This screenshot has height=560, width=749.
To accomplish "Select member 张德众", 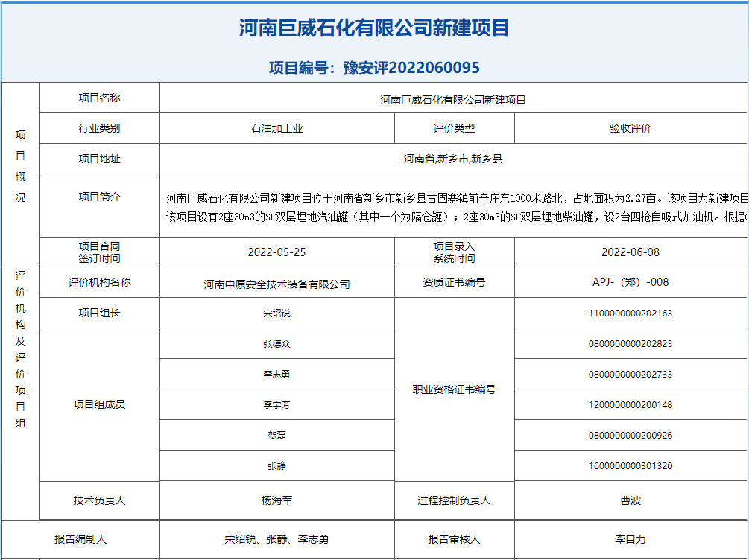I will coord(277,344).
